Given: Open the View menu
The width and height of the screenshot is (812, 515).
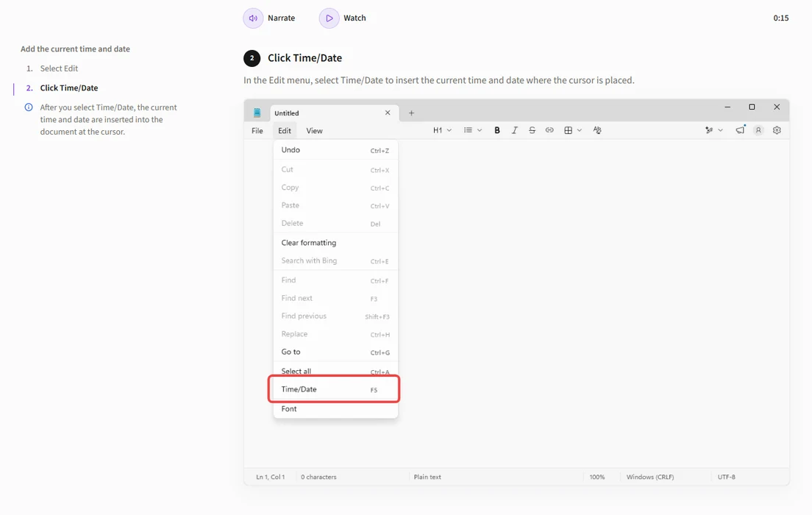Looking at the screenshot, I should pyautogui.click(x=314, y=131).
